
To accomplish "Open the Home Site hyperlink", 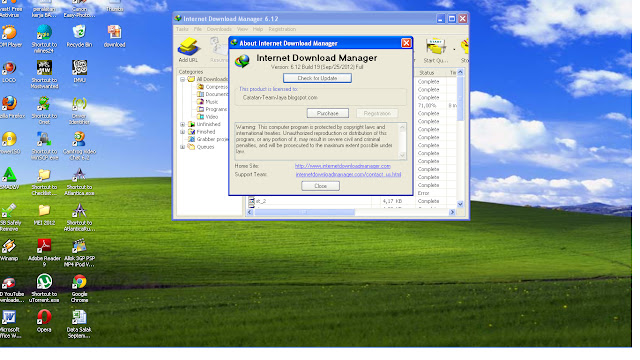I will [x=342, y=166].
